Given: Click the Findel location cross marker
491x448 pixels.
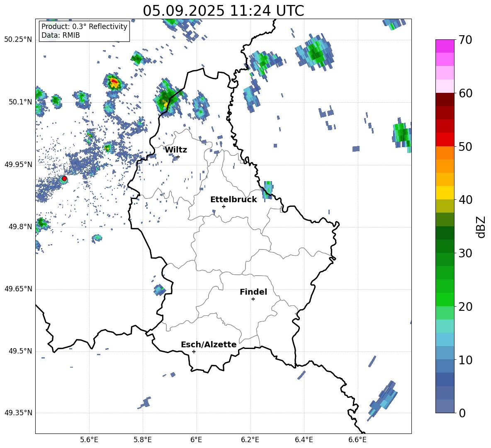Looking at the screenshot, I should [253, 299].
